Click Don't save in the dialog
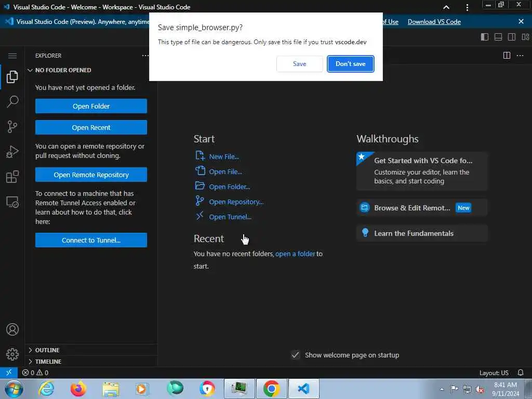 click(351, 64)
